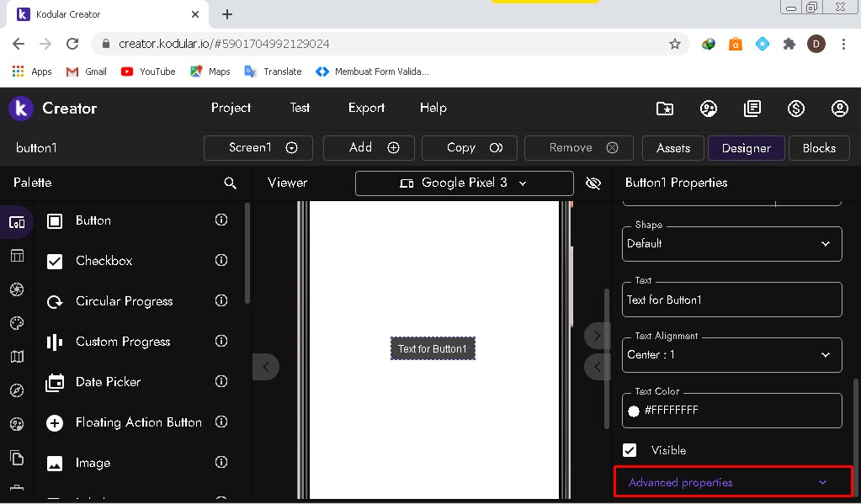The height and width of the screenshot is (504, 861).
Task: Click the My Projects folder icon
Action: (x=664, y=109)
